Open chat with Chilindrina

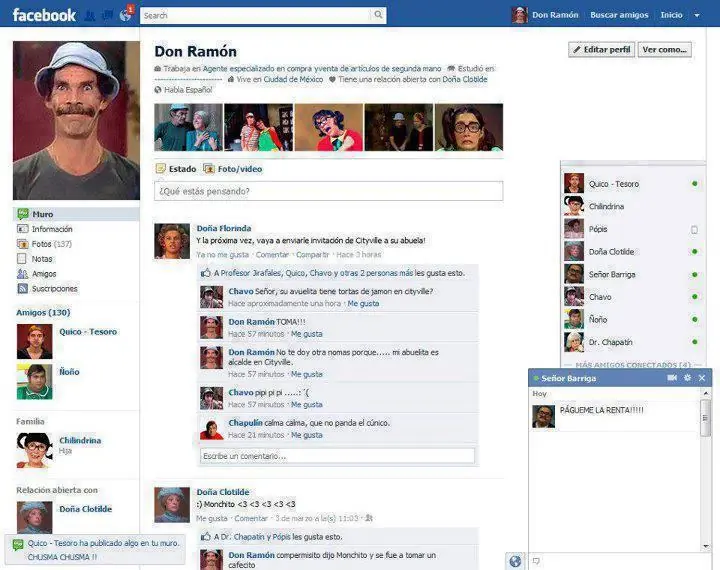(633, 206)
